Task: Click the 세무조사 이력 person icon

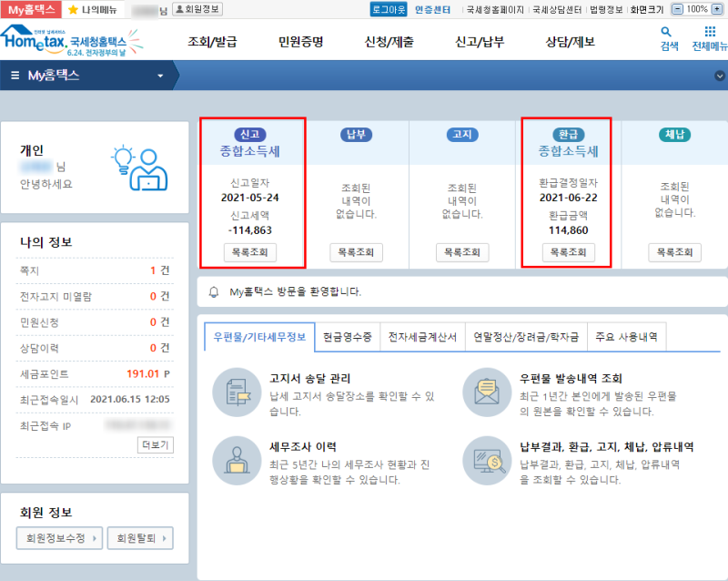Action: point(237,461)
